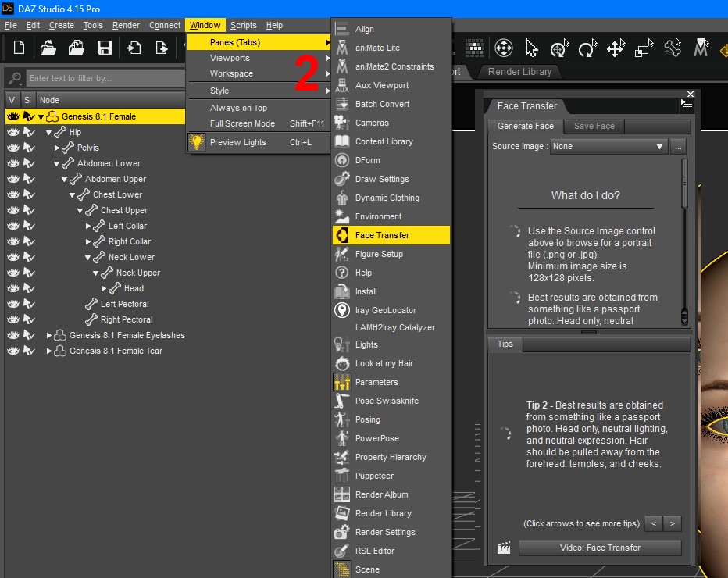Screen dimensions: 728x578
Task: Collapse the Hip bone tree
Action: (48, 132)
